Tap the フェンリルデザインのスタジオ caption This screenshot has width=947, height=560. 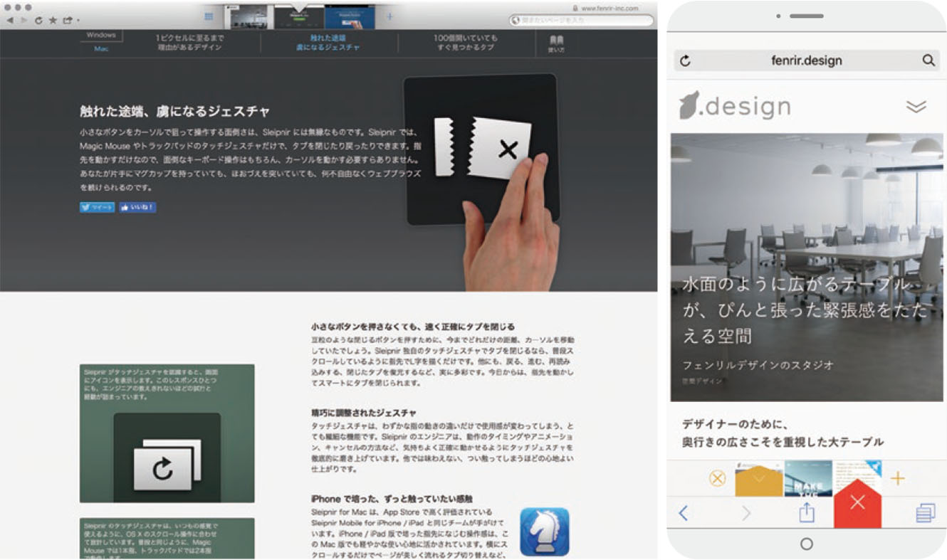pos(758,365)
